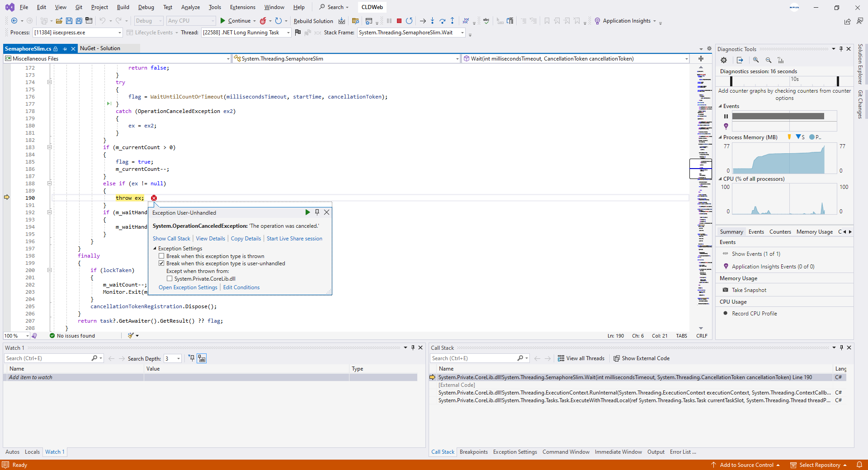Click the Take Snapshot link
This screenshot has height=470, width=868.
[749, 290]
